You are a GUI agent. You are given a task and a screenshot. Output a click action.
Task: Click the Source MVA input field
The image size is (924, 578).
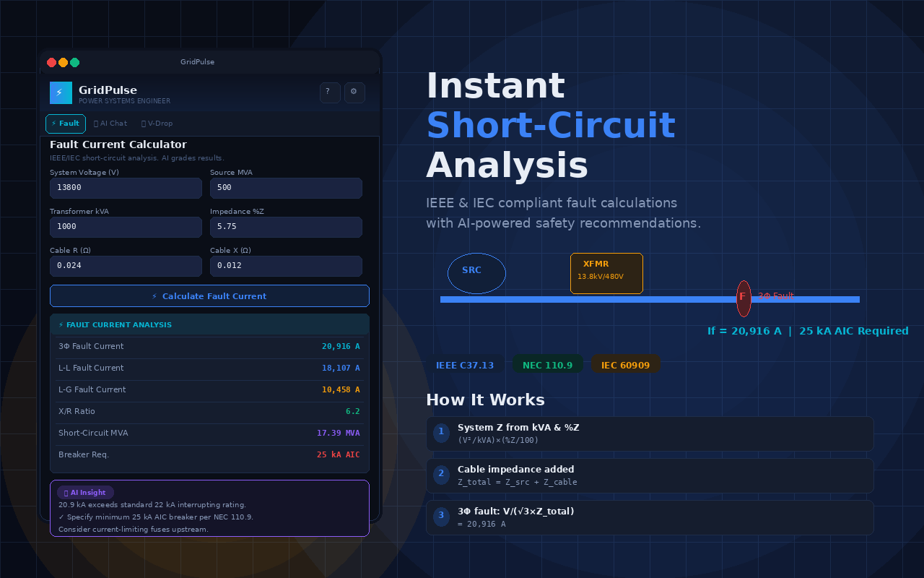coord(286,188)
